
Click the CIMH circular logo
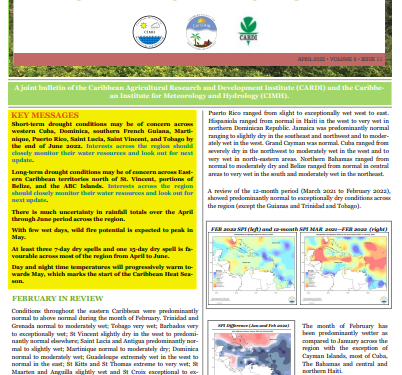point(150,32)
